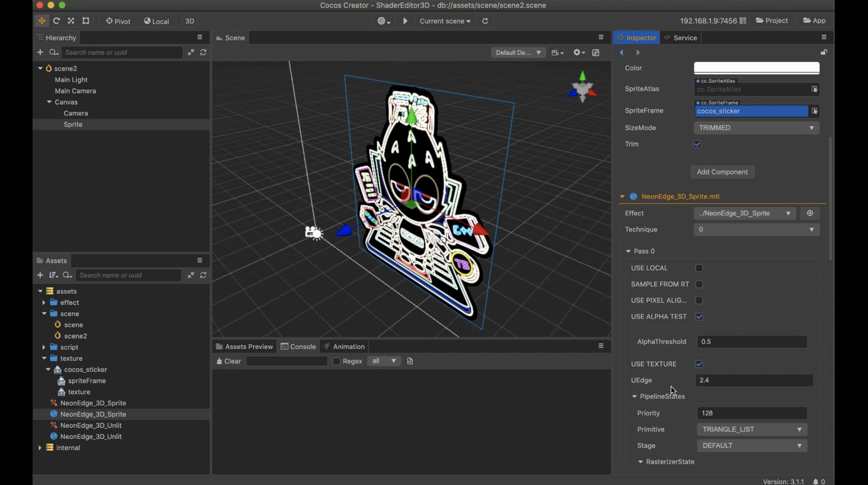Click the Add Component button

[x=722, y=172]
